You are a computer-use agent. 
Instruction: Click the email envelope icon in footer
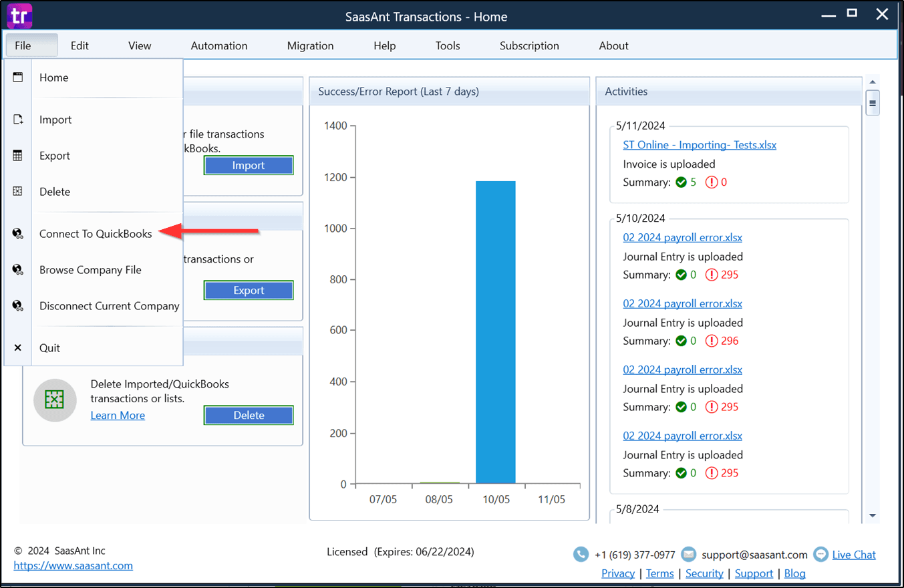[x=689, y=555]
